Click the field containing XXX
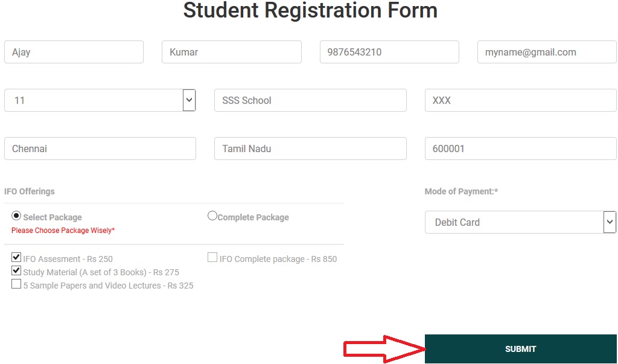Image resolution: width=618 pixels, height=364 pixels. click(x=520, y=100)
